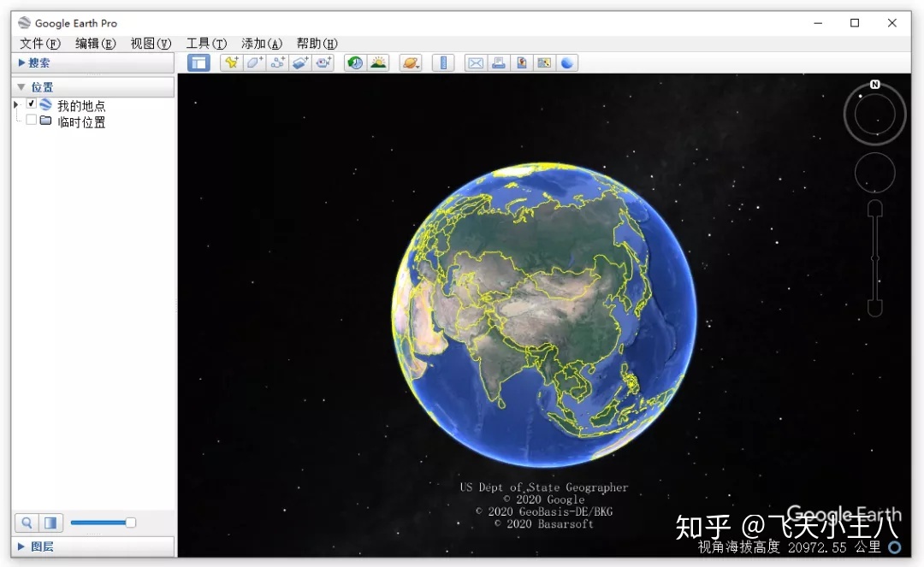View in Google Maps icon
Viewport: 924px width, 567px height.
click(x=544, y=62)
